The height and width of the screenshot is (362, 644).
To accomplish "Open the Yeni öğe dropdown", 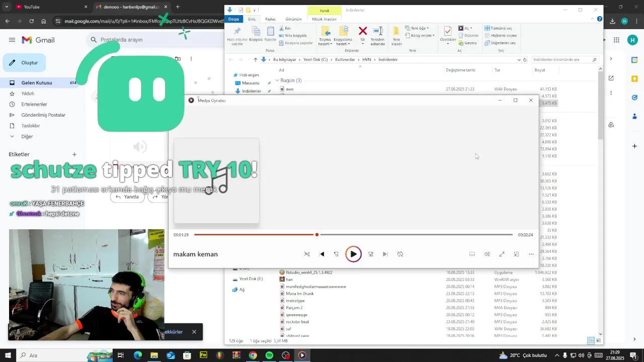I will point(417,28).
